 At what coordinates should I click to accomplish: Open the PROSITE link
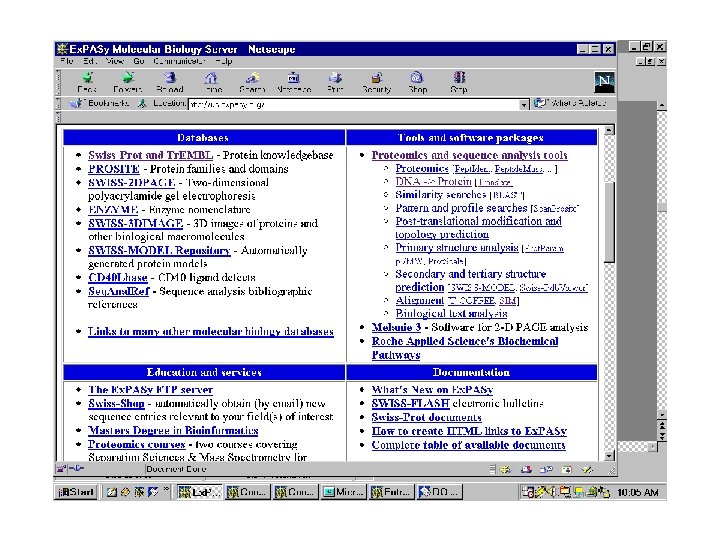click(114, 169)
